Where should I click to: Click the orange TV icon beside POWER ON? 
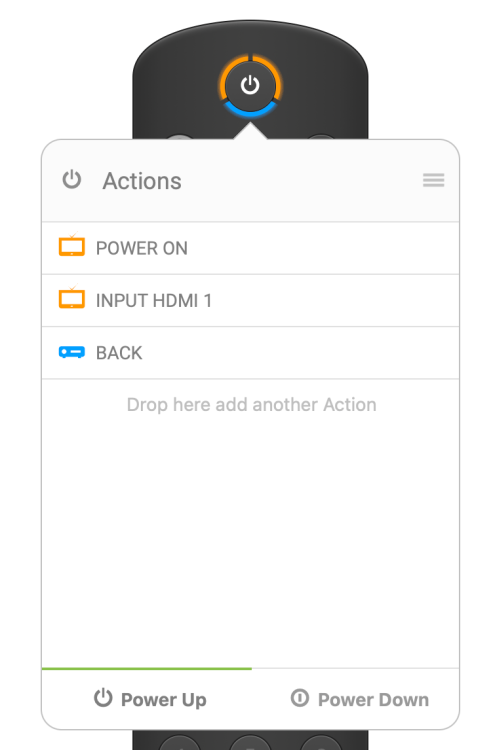pos(72,246)
